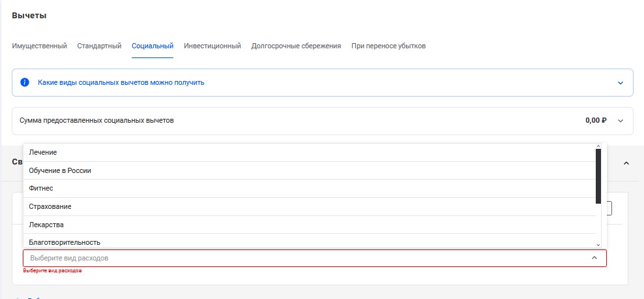Click the blue info icon in the banner

(x=25, y=83)
